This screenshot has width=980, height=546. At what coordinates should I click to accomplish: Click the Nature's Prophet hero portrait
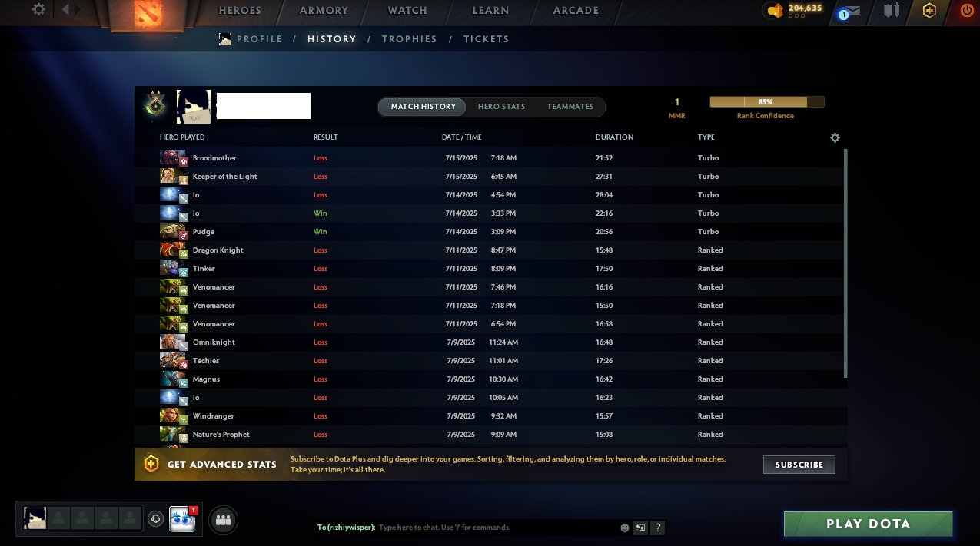pos(173,434)
